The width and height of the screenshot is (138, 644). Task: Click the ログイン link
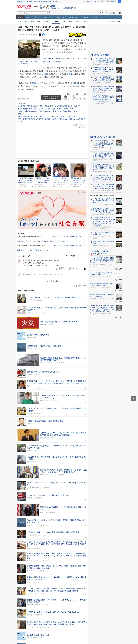tap(42, 8)
